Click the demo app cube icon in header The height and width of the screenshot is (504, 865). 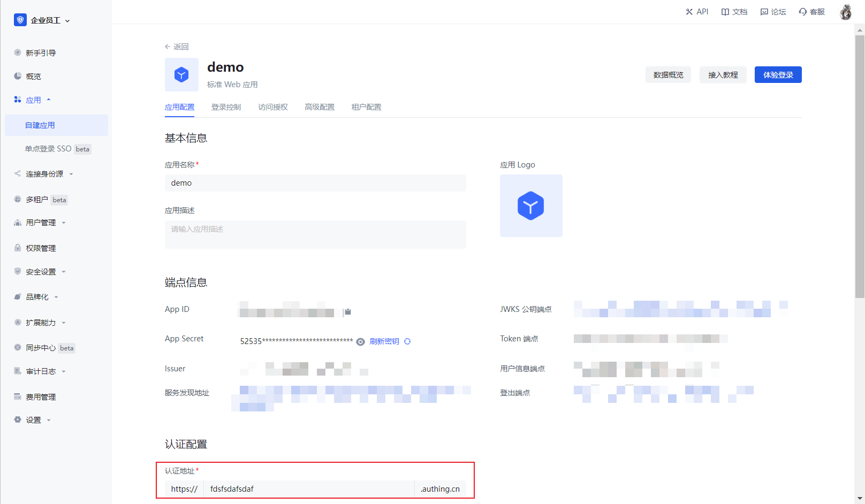pyautogui.click(x=181, y=74)
